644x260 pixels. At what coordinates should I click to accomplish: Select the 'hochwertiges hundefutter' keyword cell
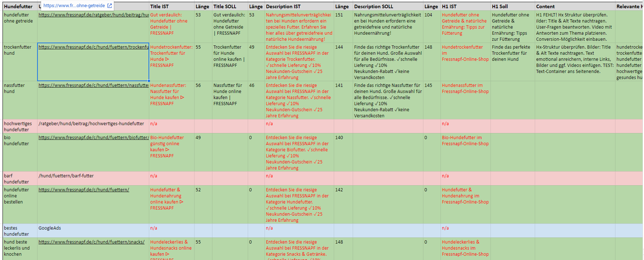tap(20, 127)
